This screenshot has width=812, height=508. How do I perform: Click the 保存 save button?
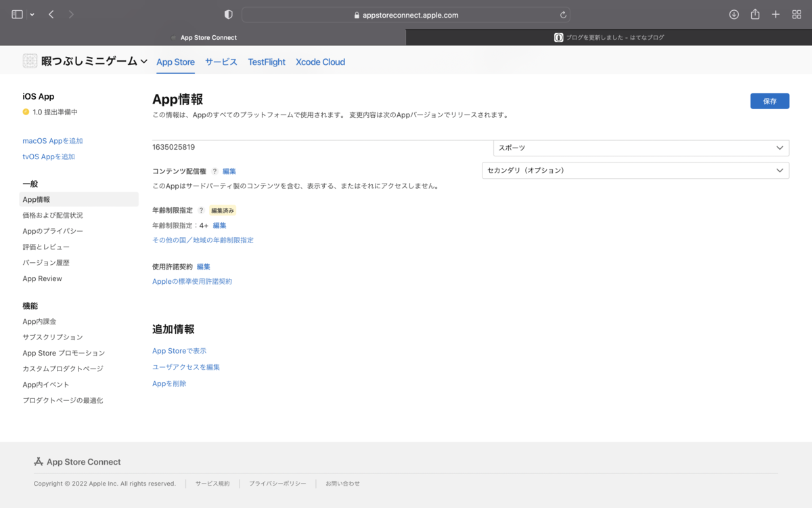[769, 101]
